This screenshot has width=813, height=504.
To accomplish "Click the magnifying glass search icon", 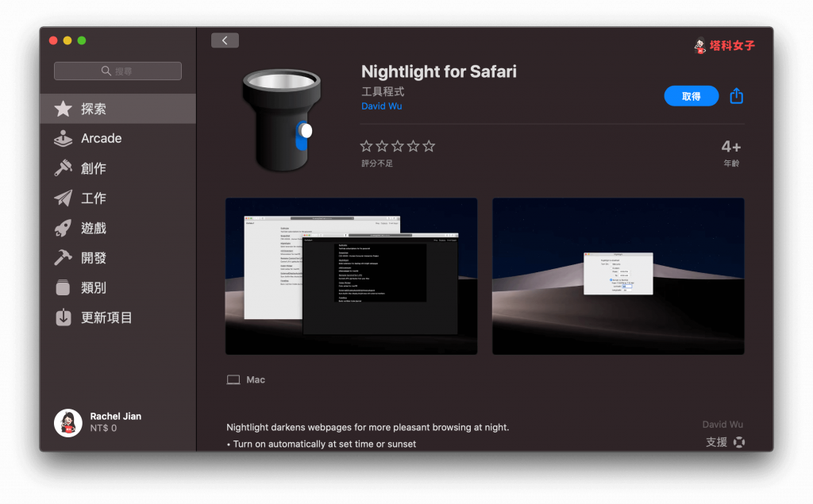I will [x=106, y=71].
